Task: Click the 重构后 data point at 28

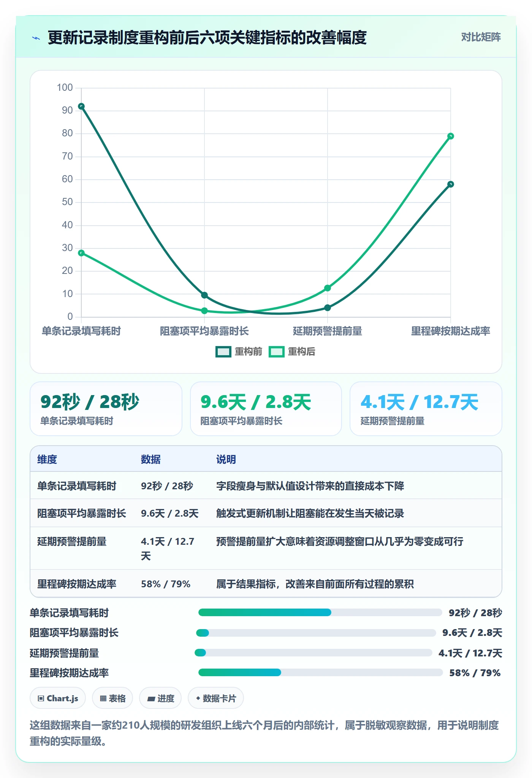Action: click(x=81, y=253)
